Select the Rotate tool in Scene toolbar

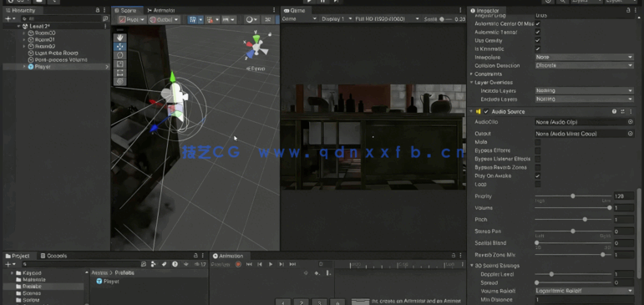(120, 55)
